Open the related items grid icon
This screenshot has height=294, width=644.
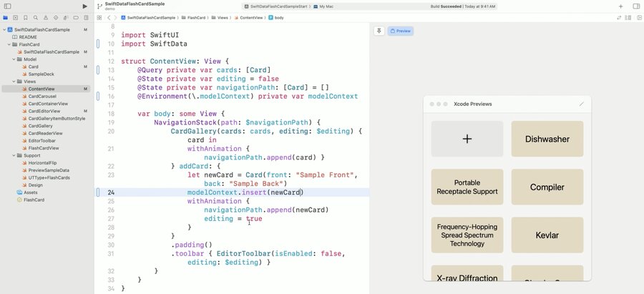tap(99, 18)
